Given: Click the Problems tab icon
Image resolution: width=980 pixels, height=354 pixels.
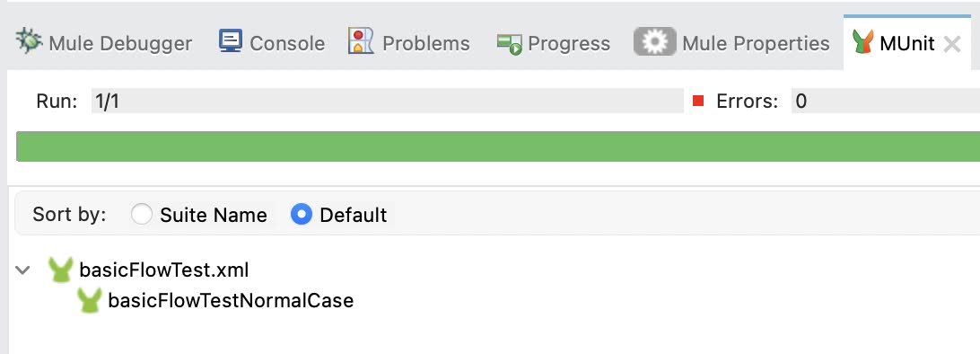Looking at the screenshot, I should [361, 42].
